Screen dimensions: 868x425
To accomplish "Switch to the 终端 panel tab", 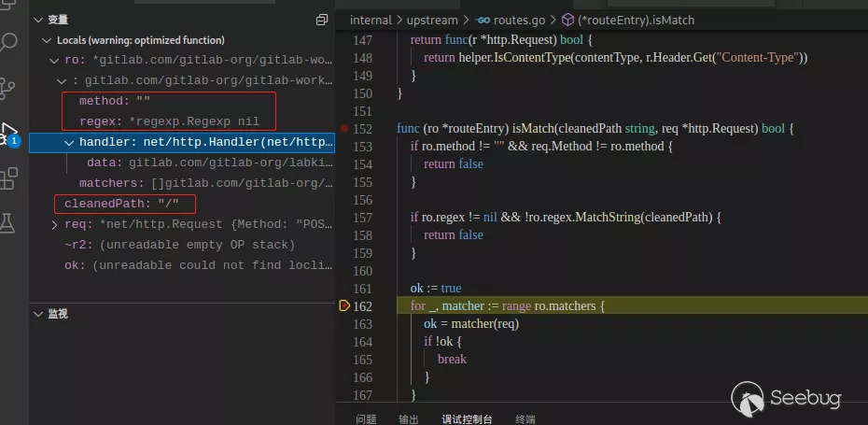I will click(525, 419).
